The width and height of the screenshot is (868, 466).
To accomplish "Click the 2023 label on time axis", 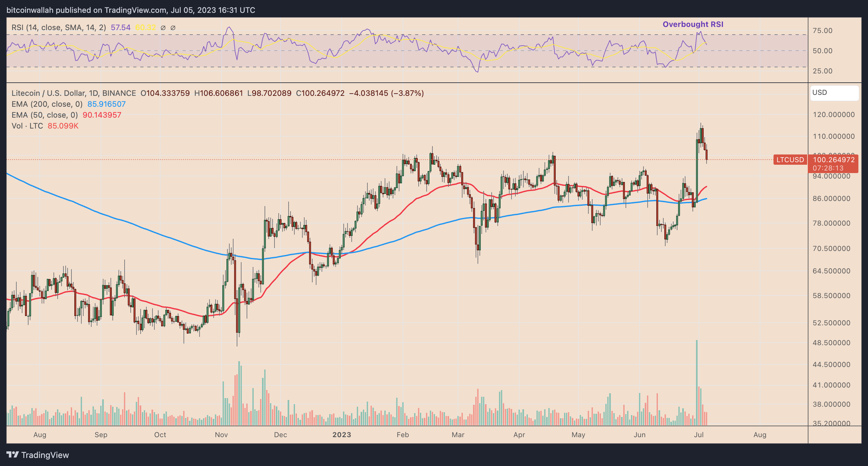I will [341, 435].
